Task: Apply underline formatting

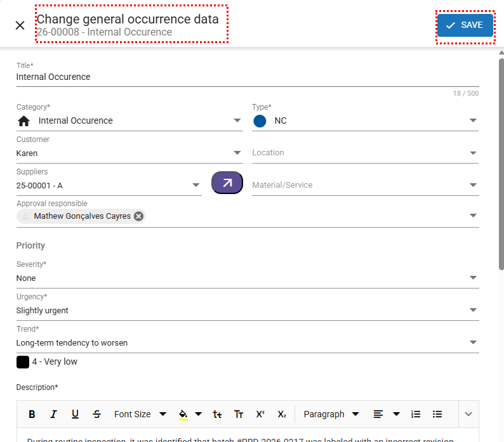Action: click(75, 414)
